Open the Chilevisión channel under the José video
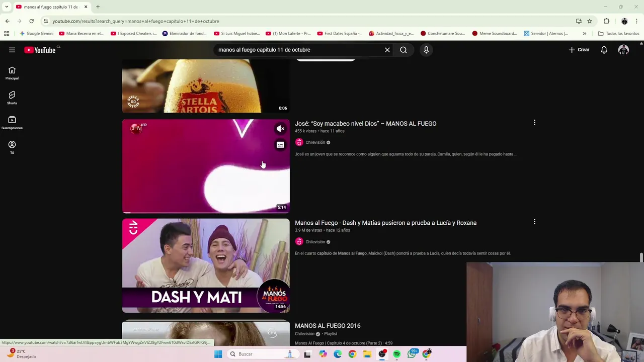 [x=315, y=142]
